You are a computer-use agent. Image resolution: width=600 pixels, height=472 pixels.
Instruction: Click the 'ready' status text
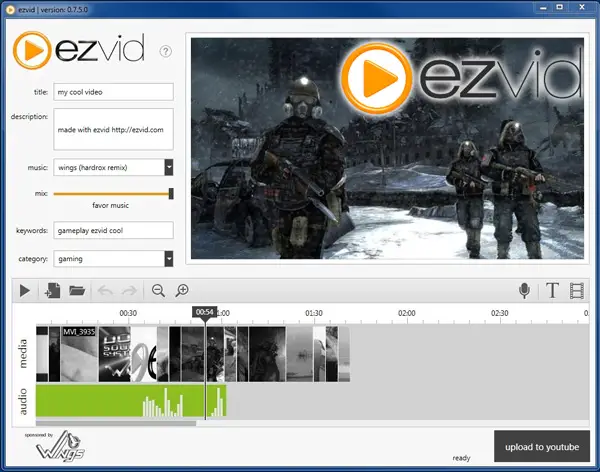(x=461, y=458)
